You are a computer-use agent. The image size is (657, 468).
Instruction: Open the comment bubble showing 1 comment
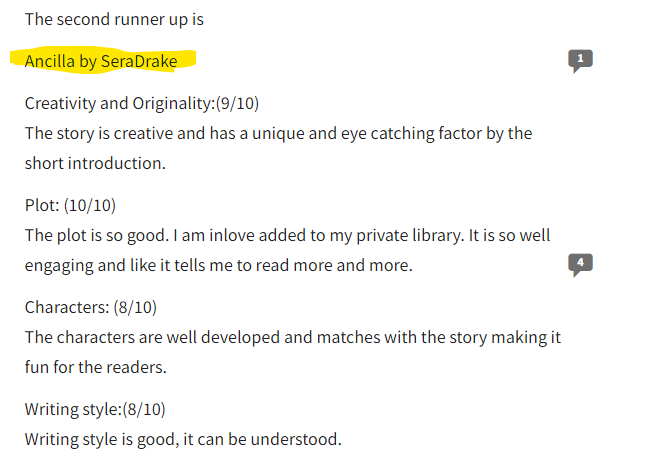tap(580, 60)
